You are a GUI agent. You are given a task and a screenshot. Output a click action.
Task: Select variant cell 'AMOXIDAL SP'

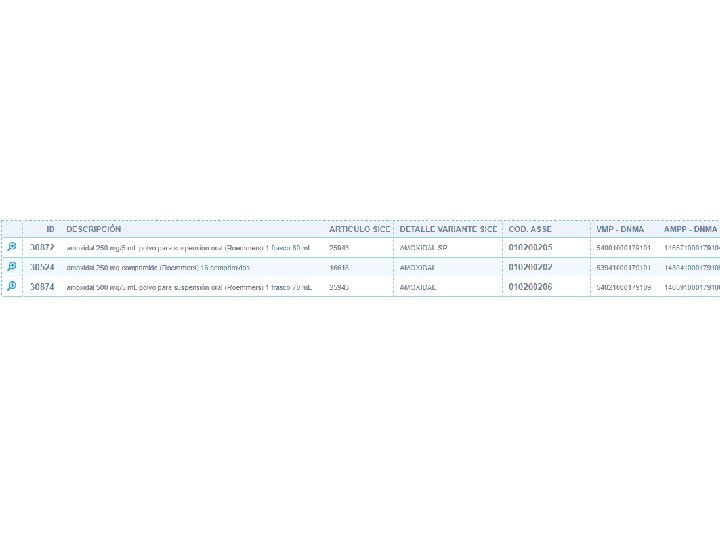coord(423,248)
